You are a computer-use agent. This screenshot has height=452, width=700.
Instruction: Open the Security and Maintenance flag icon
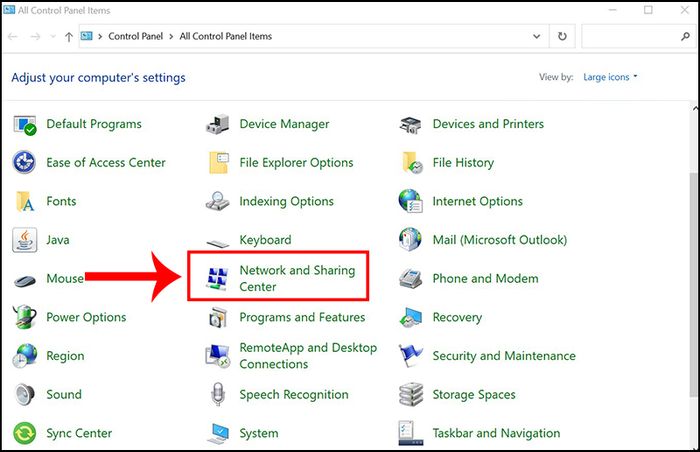(411, 356)
